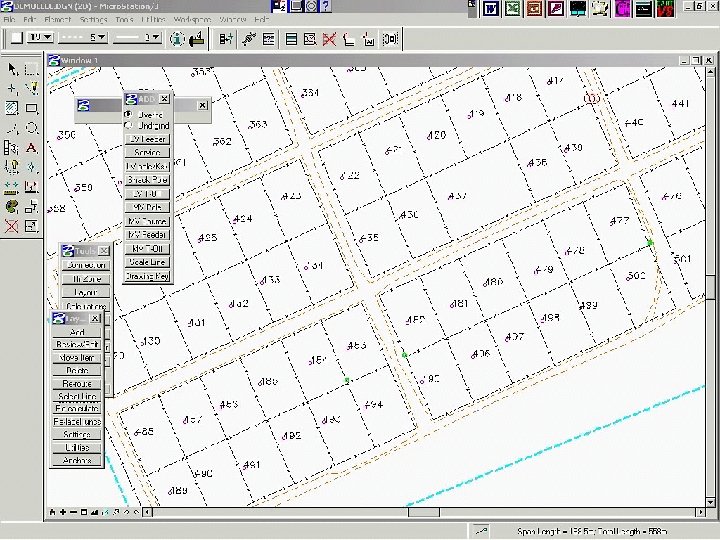This screenshot has width=720, height=540.
Task: Choose the Place Text tool
Action: pos(32,148)
